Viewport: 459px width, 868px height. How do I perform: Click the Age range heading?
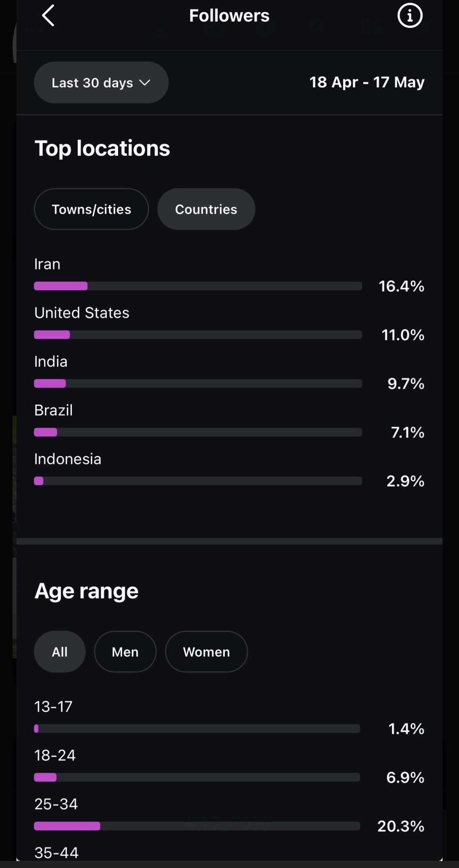point(86,591)
